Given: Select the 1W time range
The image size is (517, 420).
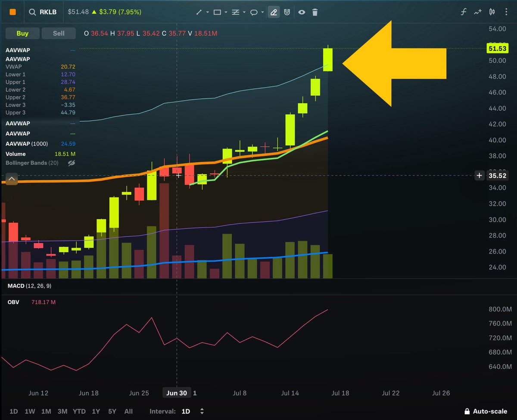Looking at the screenshot, I should click(30, 411).
